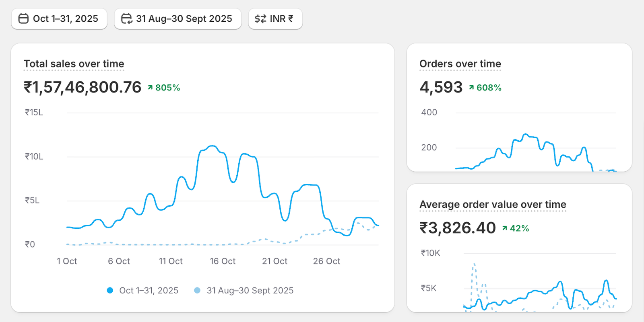Open the 31 Aug–30 Sept 2025 comparison picker
Viewport: 644px width, 322px height.
(178, 19)
